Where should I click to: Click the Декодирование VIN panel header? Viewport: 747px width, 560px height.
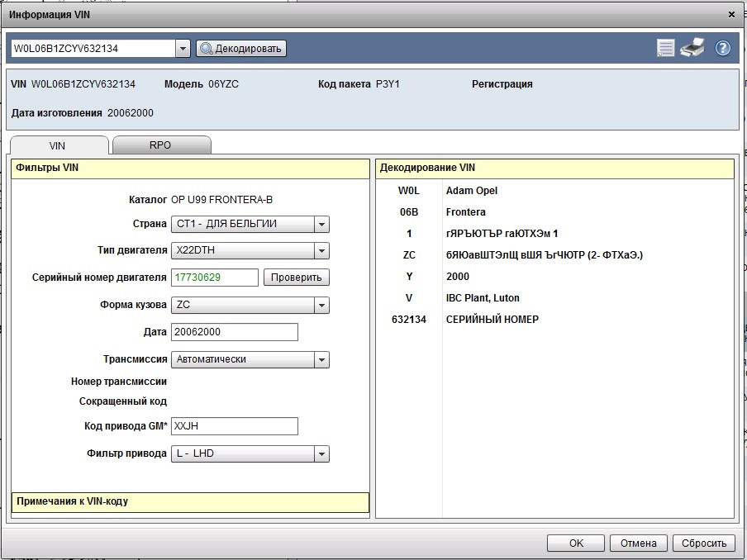(554, 168)
